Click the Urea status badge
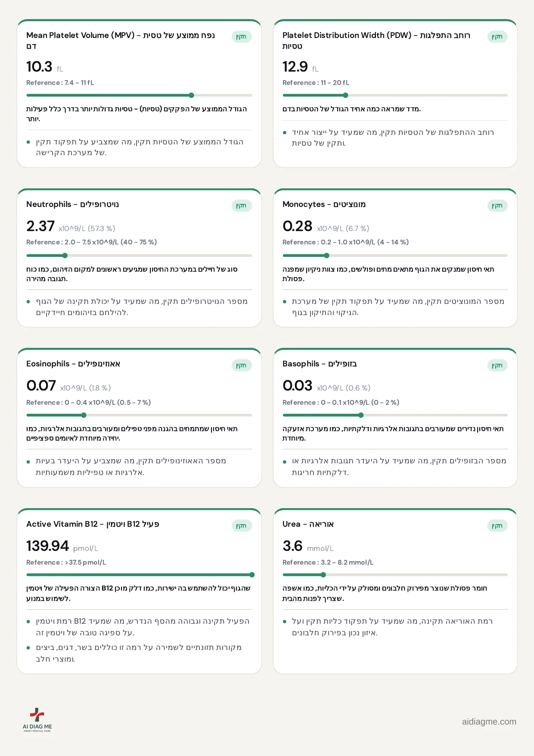The width and height of the screenshot is (534, 756). [x=497, y=526]
